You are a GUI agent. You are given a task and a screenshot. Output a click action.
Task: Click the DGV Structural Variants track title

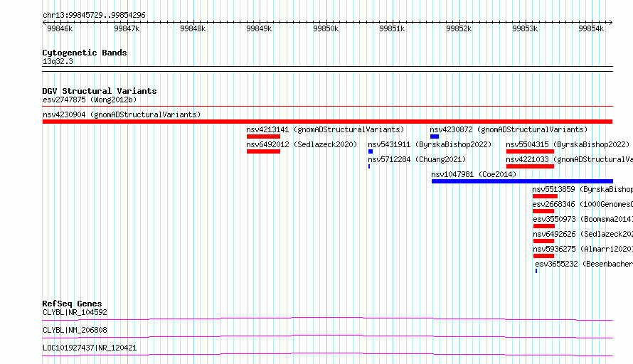[100, 91]
